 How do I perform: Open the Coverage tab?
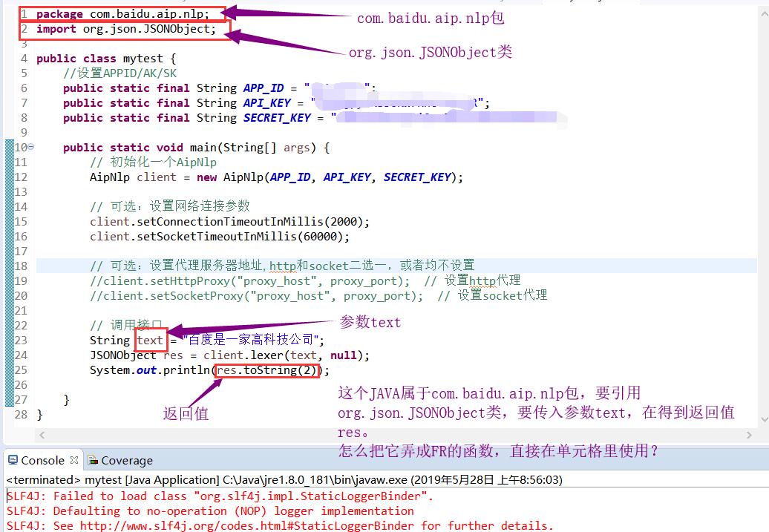point(120,461)
